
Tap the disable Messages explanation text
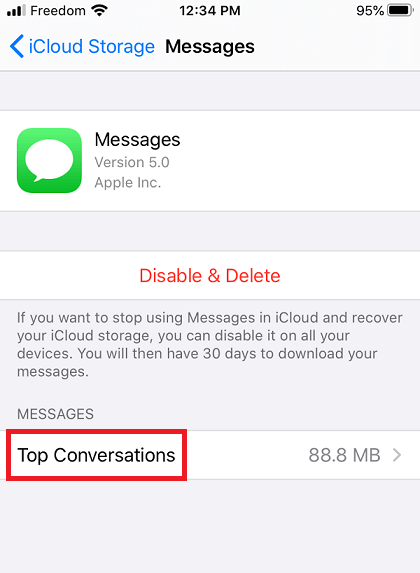(210, 345)
